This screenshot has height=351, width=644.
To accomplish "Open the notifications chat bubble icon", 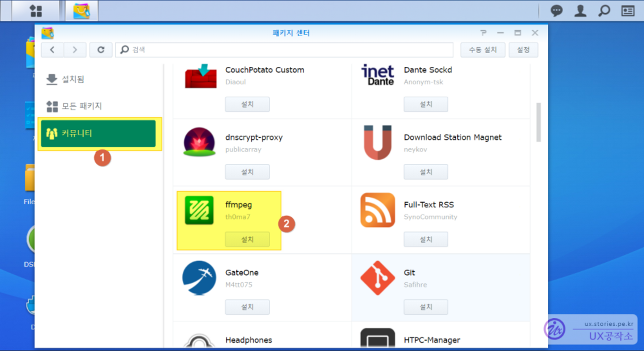I will click(x=557, y=11).
